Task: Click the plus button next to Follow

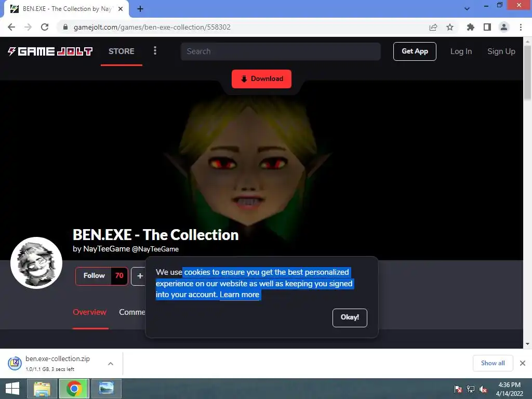Action: click(139, 276)
